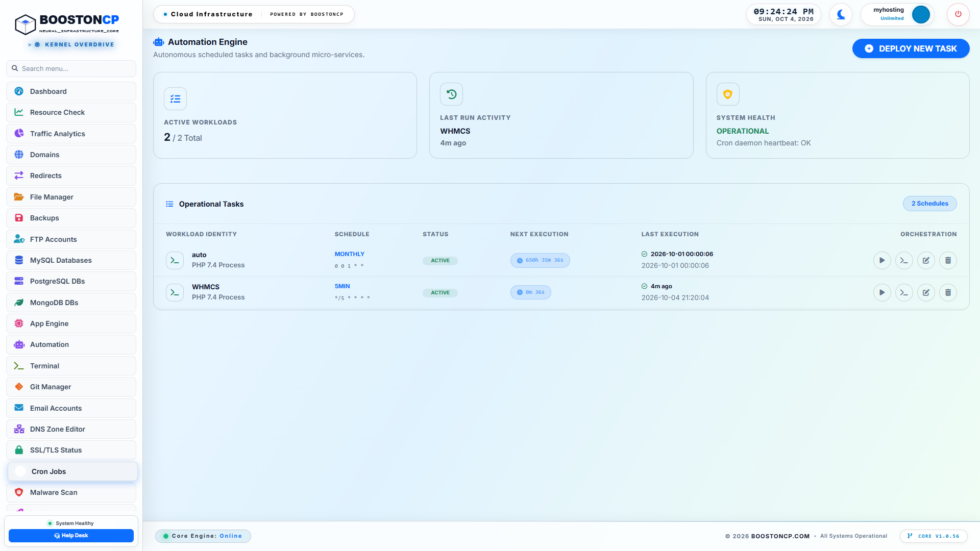Click the Core Engine: Online status pill
This screenshot has width=980, height=551.
(x=203, y=536)
